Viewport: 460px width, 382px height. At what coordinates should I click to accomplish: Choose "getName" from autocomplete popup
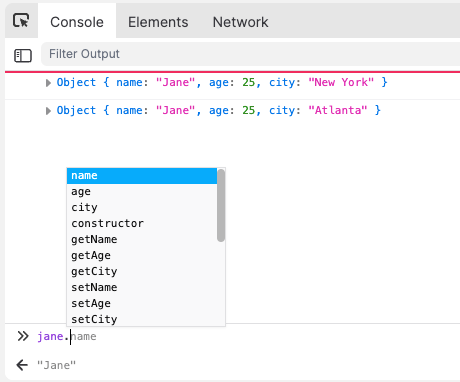[x=142, y=240]
